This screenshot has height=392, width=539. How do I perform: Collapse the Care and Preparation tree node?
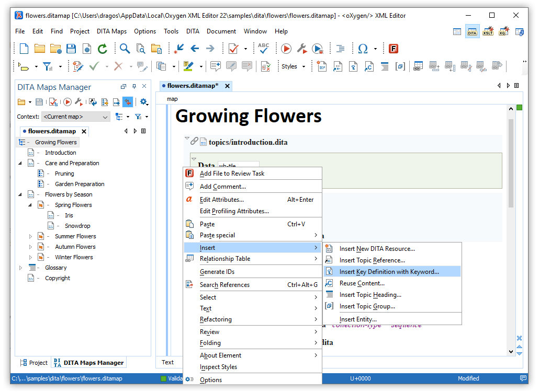(20, 163)
